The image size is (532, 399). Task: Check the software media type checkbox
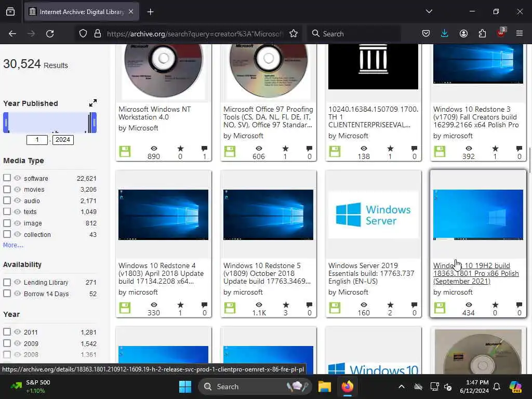tap(7, 178)
